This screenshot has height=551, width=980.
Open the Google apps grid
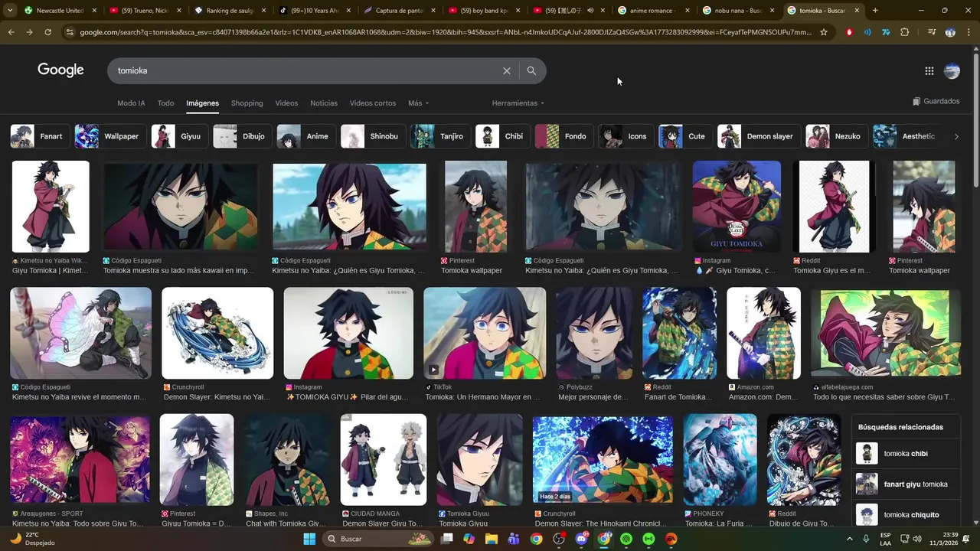point(929,71)
